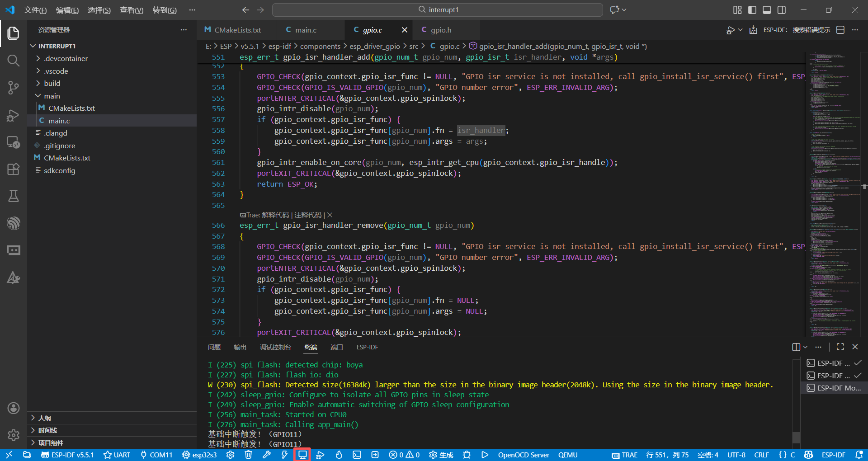
Task: Click the full clean trash icon
Action: click(x=248, y=455)
